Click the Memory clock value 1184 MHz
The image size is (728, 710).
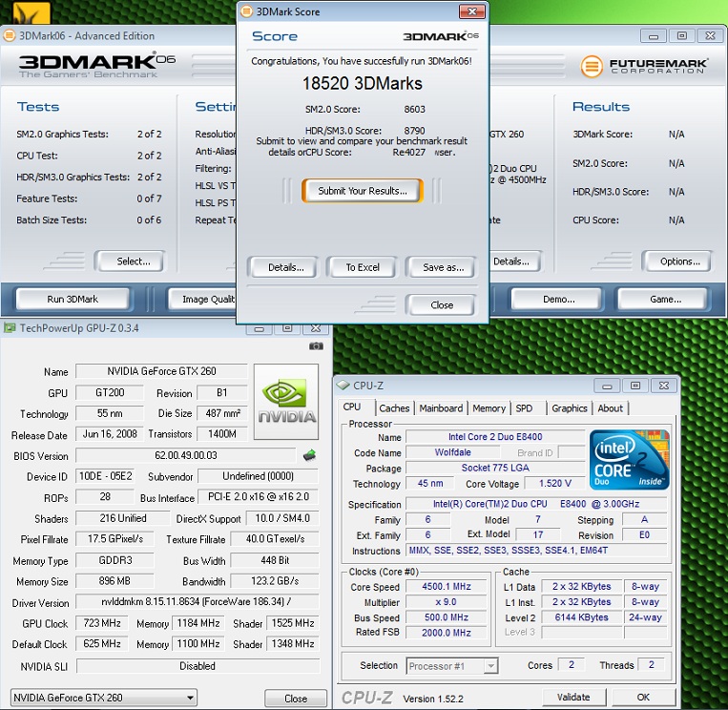(198, 623)
